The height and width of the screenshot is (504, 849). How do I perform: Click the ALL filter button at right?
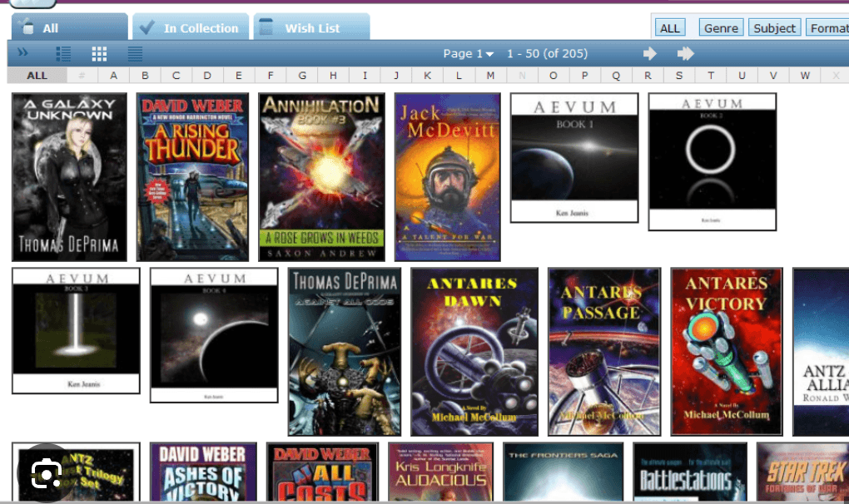[669, 27]
